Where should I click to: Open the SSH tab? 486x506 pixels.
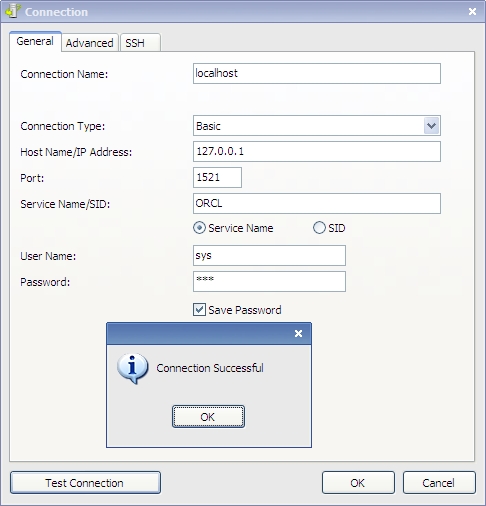click(140, 43)
